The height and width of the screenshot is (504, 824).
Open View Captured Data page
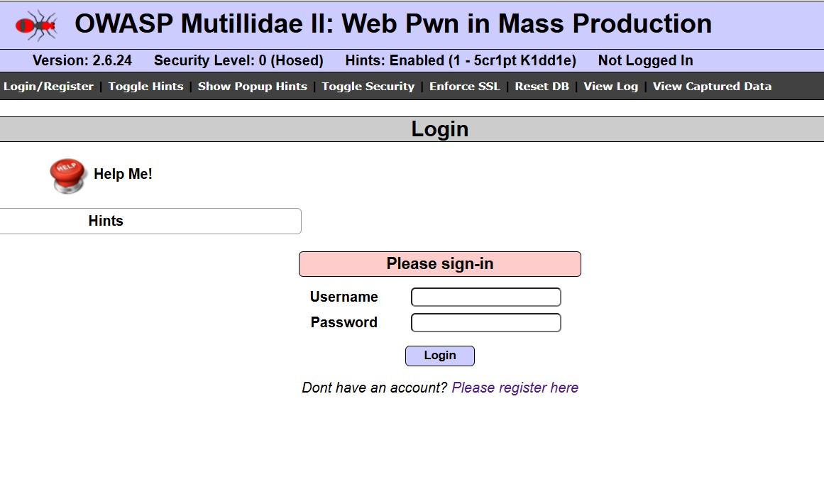tap(712, 87)
